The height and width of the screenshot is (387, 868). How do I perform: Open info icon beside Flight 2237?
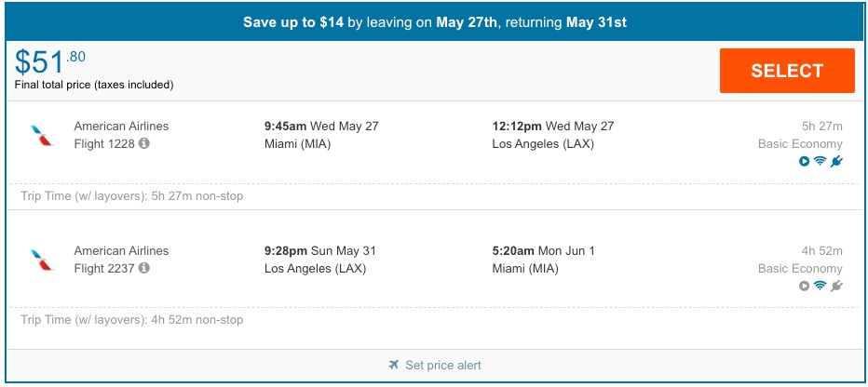click(x=144, y=269)
